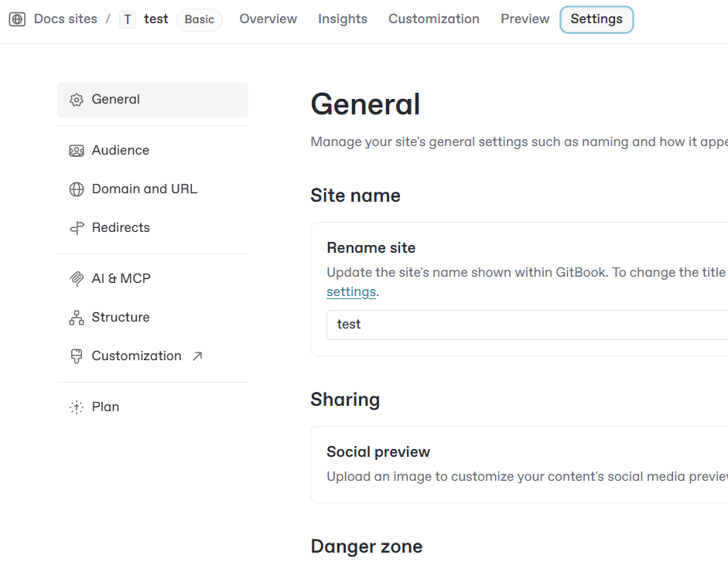Click the Customization brush icon in sidebar
Image resolution: width=728 pixels, height=572 pixels.
tap(76, 356)
